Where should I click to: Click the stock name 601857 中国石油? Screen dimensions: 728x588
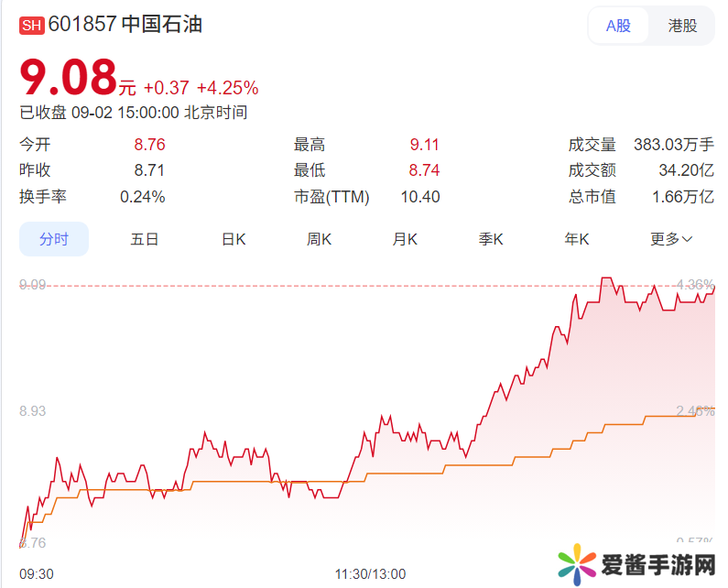[125, 25]
